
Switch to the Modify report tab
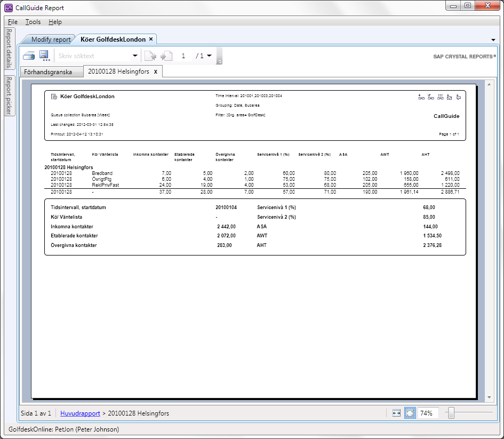pos(51,39)
